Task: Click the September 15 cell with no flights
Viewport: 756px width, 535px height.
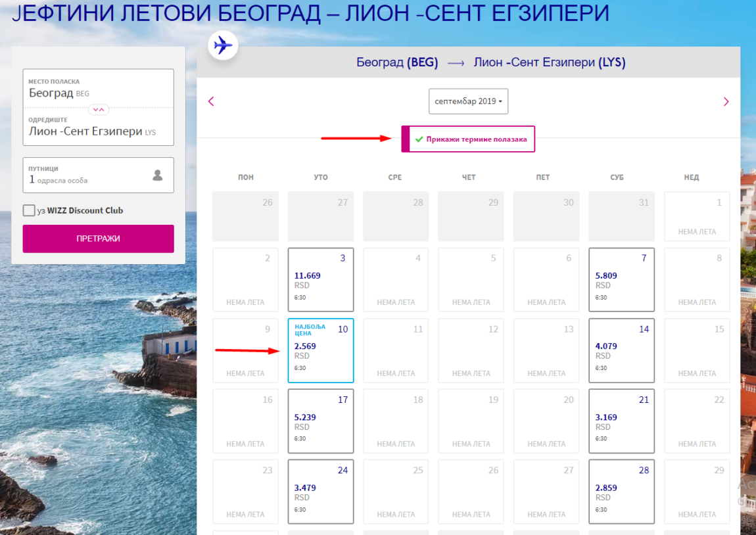Action: click(x=697, y=350)
